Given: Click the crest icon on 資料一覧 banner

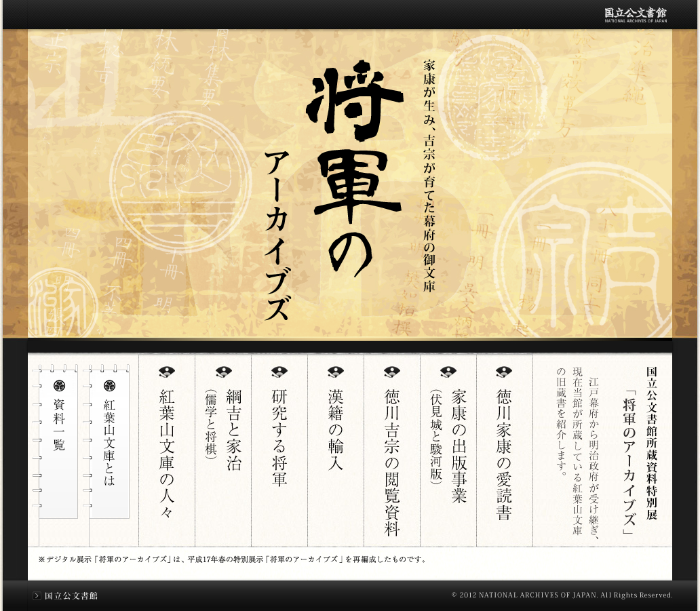Looking at the screenshot, I should pyautogui.click(x=59, y=386).
